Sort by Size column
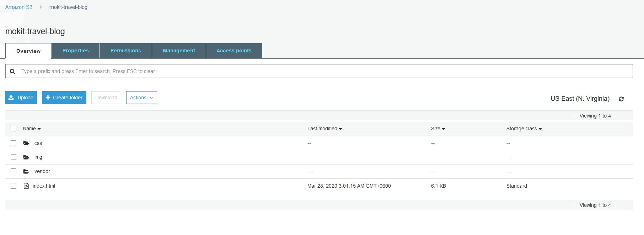The image size is (644, 235). (438, 129)
